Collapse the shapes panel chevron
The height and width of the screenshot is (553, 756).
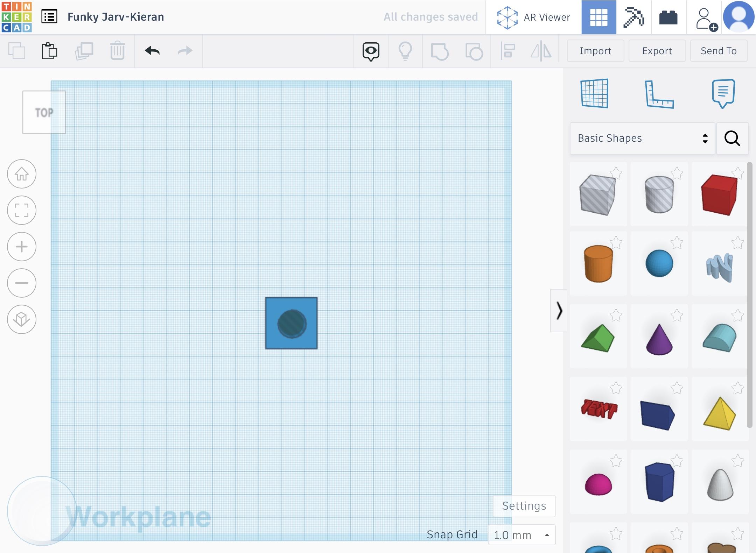559,311
